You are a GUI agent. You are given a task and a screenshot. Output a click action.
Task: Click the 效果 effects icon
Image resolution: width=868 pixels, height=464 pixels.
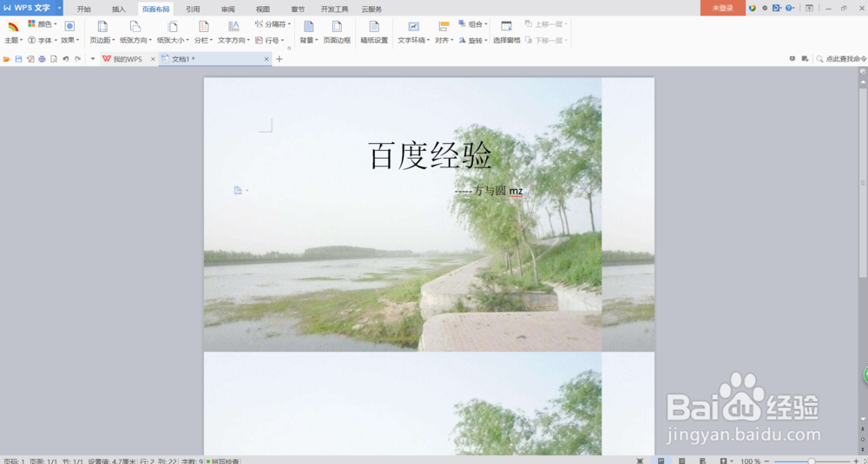point(69,26)
